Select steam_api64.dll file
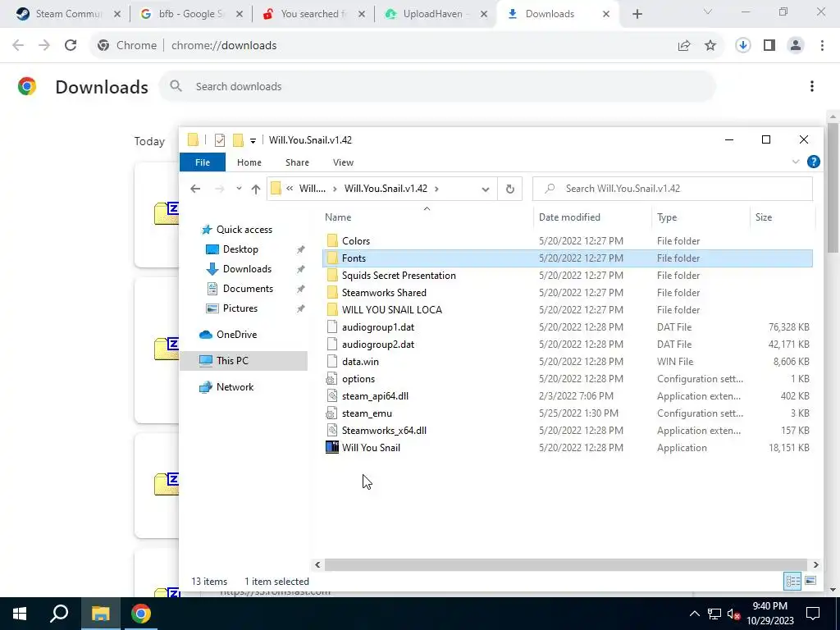The height and width of the screenshot is (630, 840). [375, 396]
